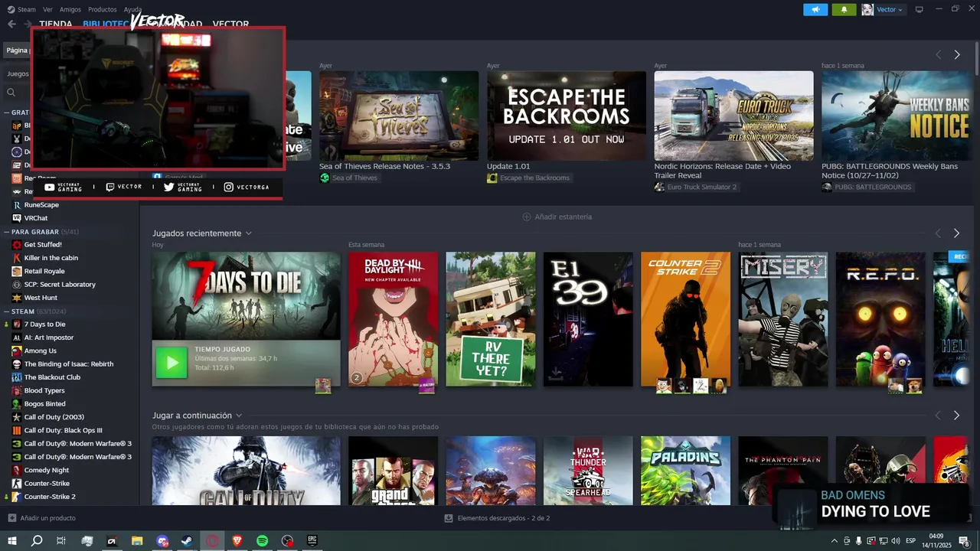This screenshot has height=551, width=980.
Task: Collapse the PARA GRABAR category
Action: coord(6,231)
